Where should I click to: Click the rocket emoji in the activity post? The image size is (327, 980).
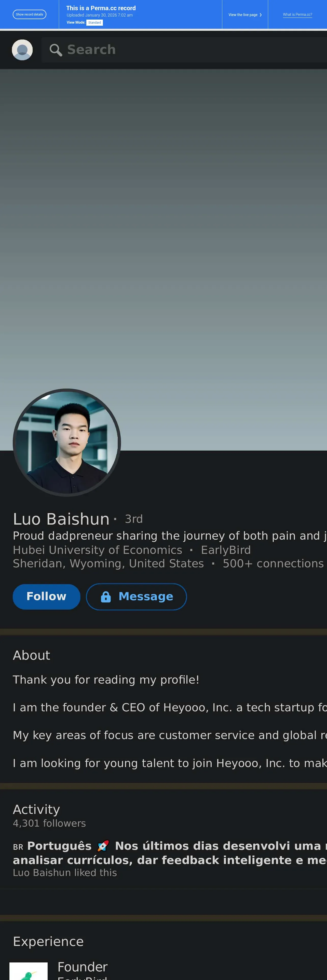[103, 846]
